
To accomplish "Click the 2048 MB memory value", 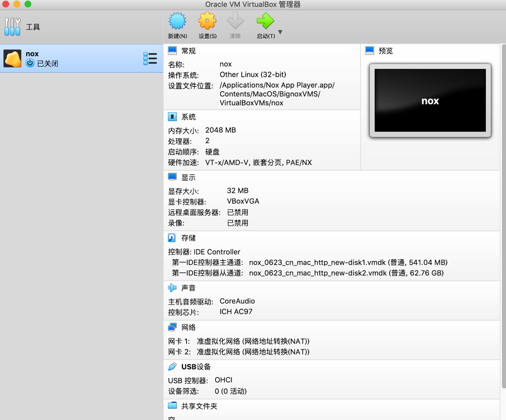I will tap(220, 130).
